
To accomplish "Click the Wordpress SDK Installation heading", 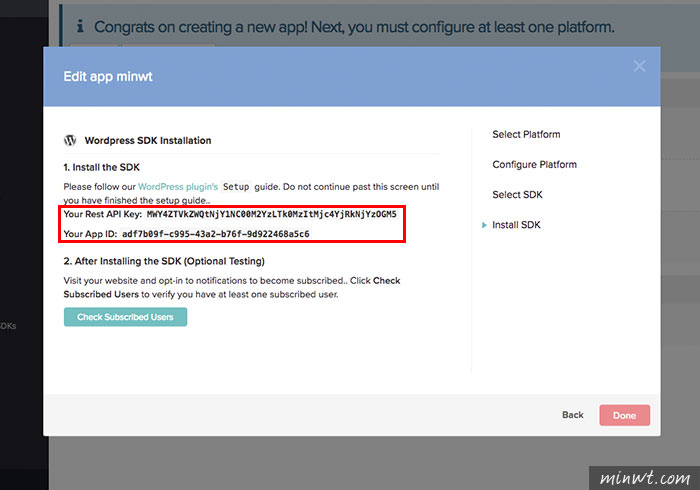I will click(148, 141).
